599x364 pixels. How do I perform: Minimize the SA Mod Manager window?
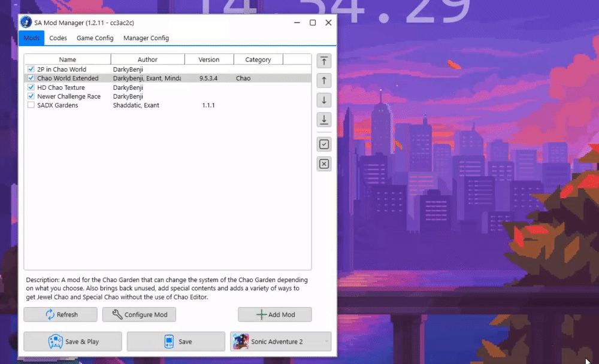(x=297, y=23)
